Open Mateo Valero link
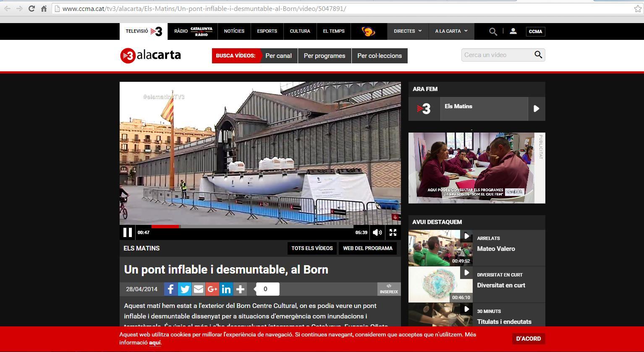This screenshot has width=644, height=352. coord(496,249)
